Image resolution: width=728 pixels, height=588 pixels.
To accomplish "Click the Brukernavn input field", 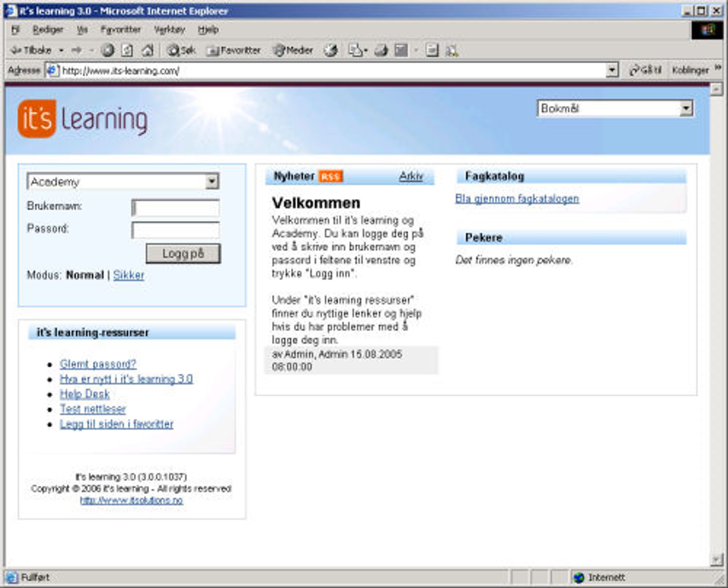I will [x=175, y=208].
